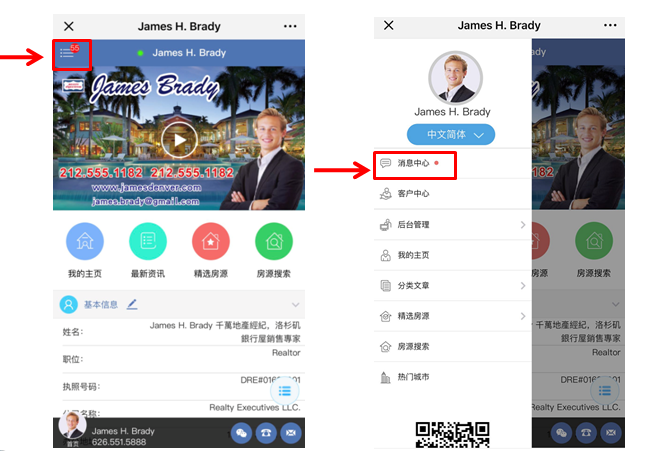The image size is (645, 451).
Task: Click 我的主页 person icon in side menu
Action: click(385, 256)
